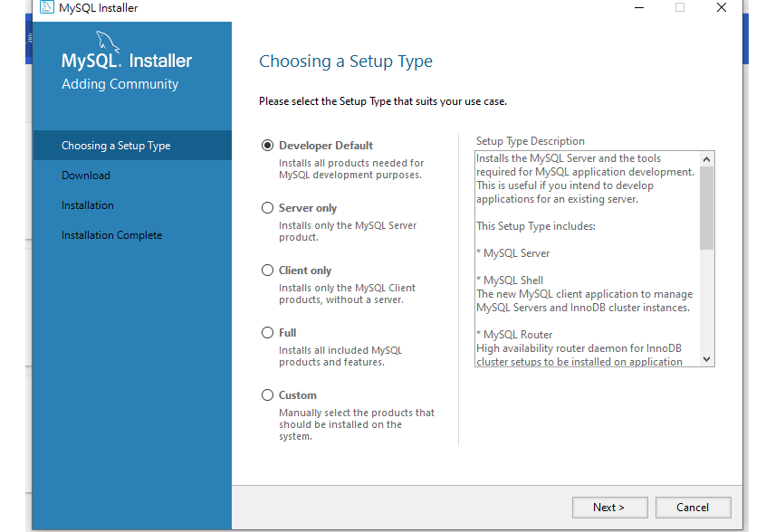Choose the Client only setup option
This screenshot has width=775, height=532.
tap(267, 271)
